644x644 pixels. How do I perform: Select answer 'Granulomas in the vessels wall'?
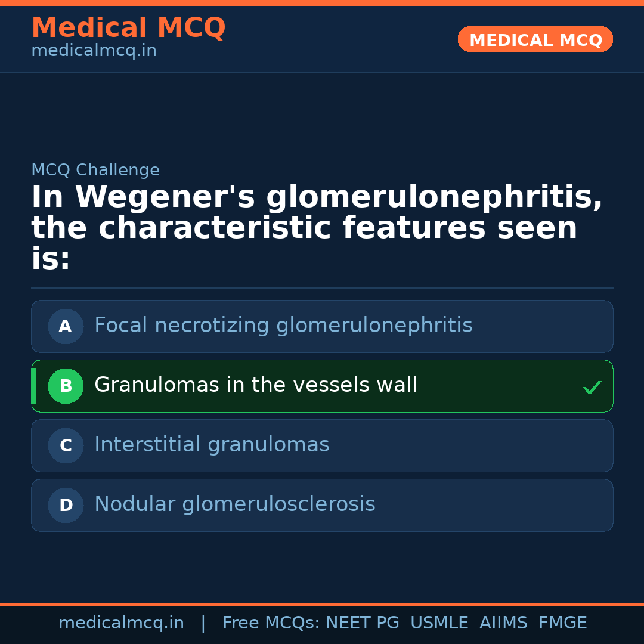click(256, 386)
